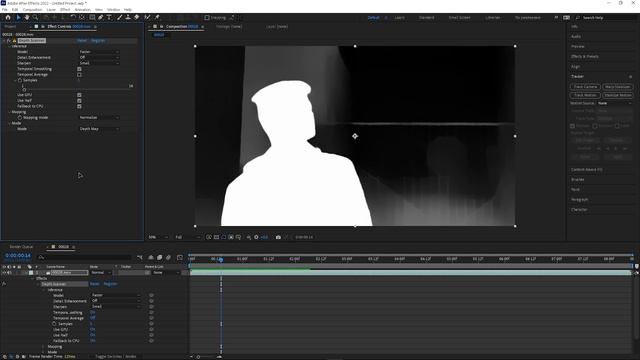Open the graph editor icon in timeline
The image size is (640, 360).
[180, 257]
